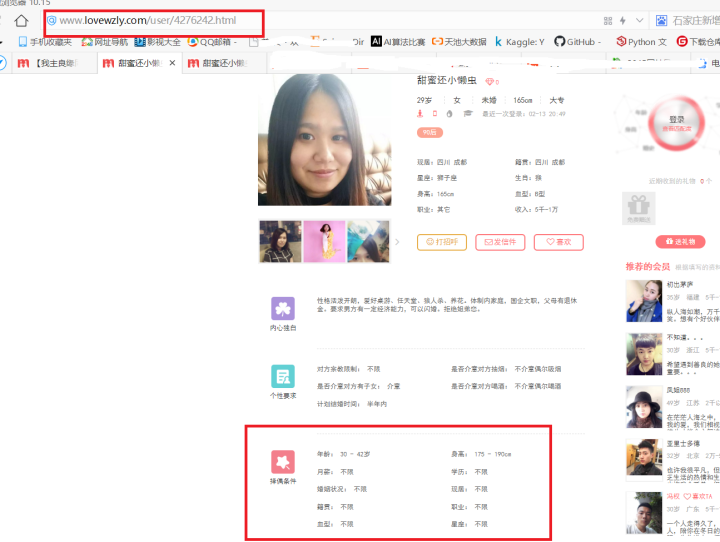Open recommended member 冯权 photo
Image resolution: width=720 pixels, height=542 pixels.
(x=644, y=513)
